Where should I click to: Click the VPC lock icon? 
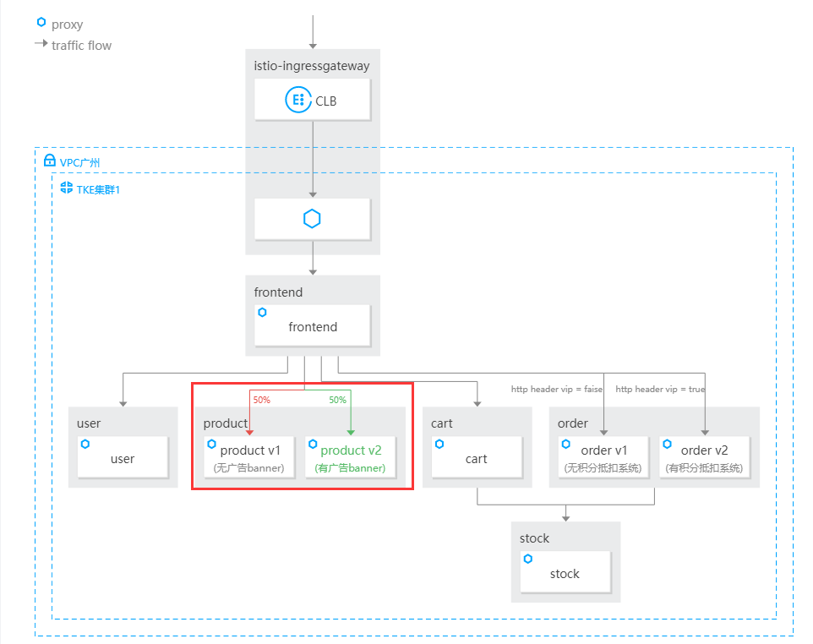click(50, 161)
